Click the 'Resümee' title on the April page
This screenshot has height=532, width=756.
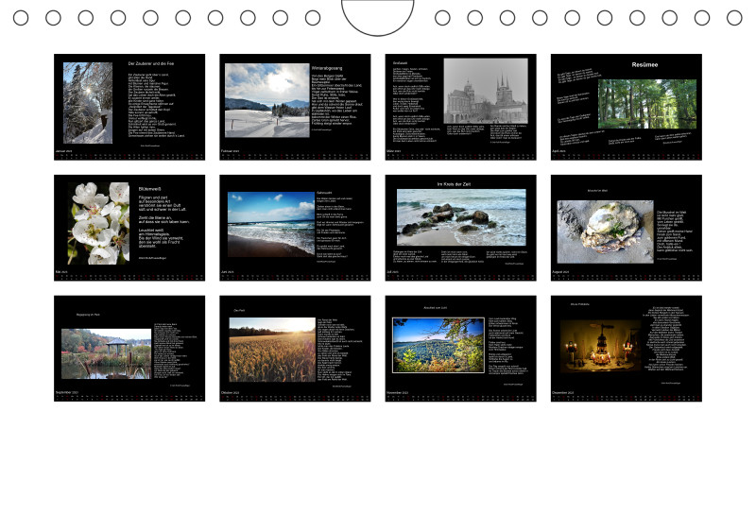644,64
